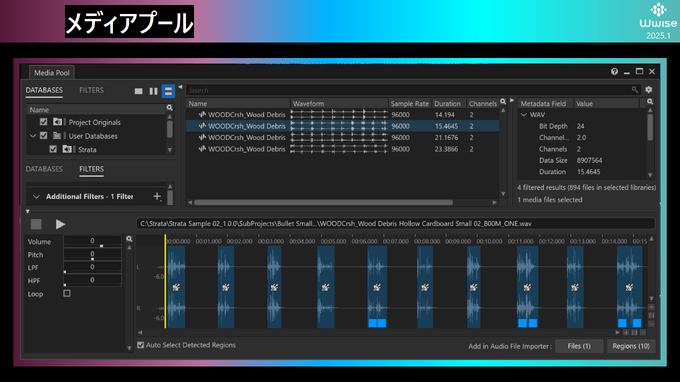
Task: Select the single-pane layout icon
Action: point(138,91)
